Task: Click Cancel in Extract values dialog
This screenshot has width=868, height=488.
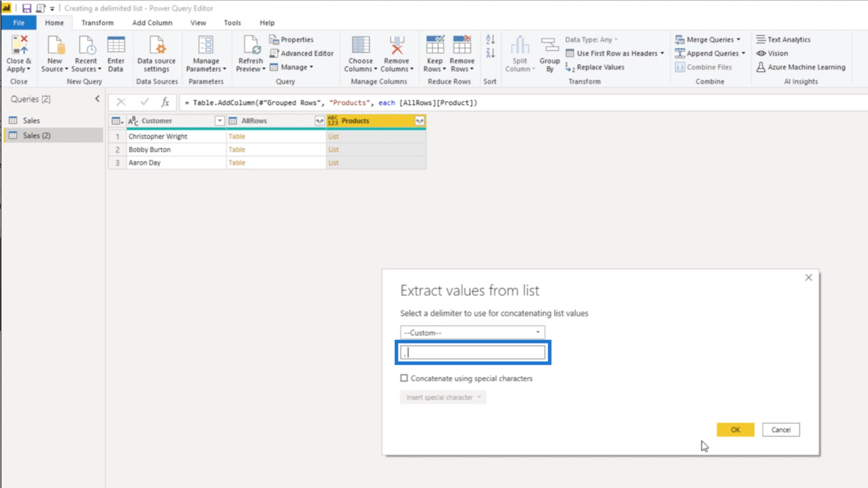Action: coord(781,430)
